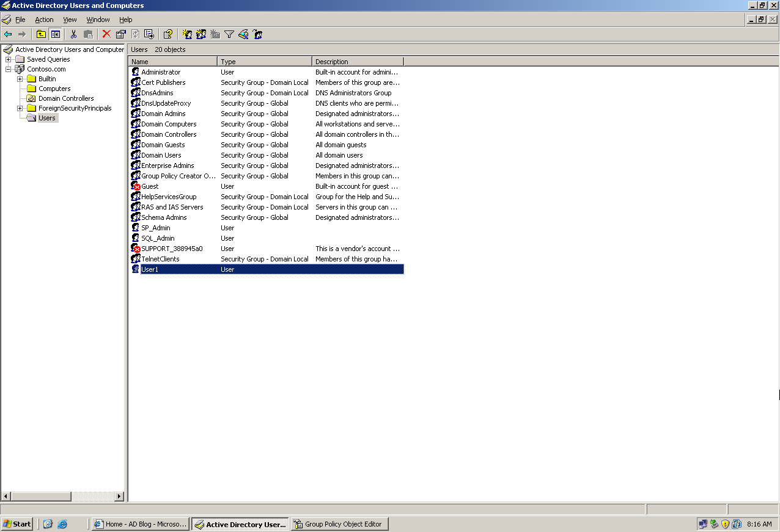780x532 pixels.
Task: Open the Action menu
Action: click(44, 20)
